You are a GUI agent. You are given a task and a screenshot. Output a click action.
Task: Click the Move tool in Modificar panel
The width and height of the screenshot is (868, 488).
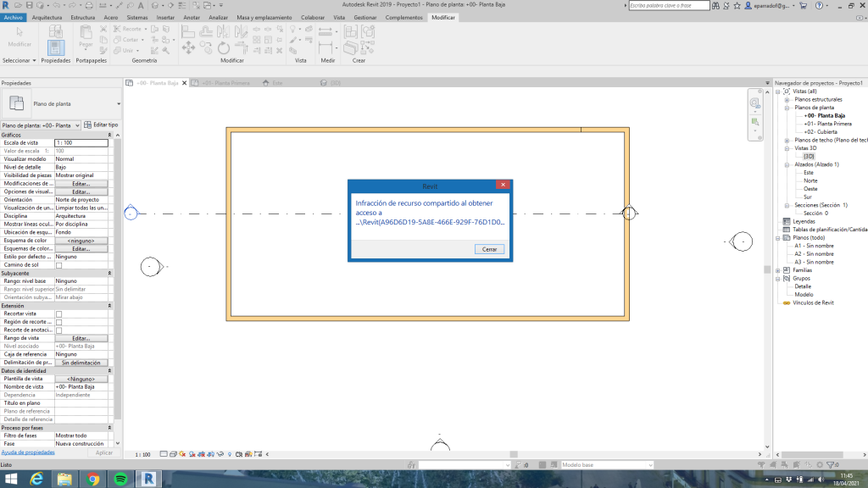(188, 48)
